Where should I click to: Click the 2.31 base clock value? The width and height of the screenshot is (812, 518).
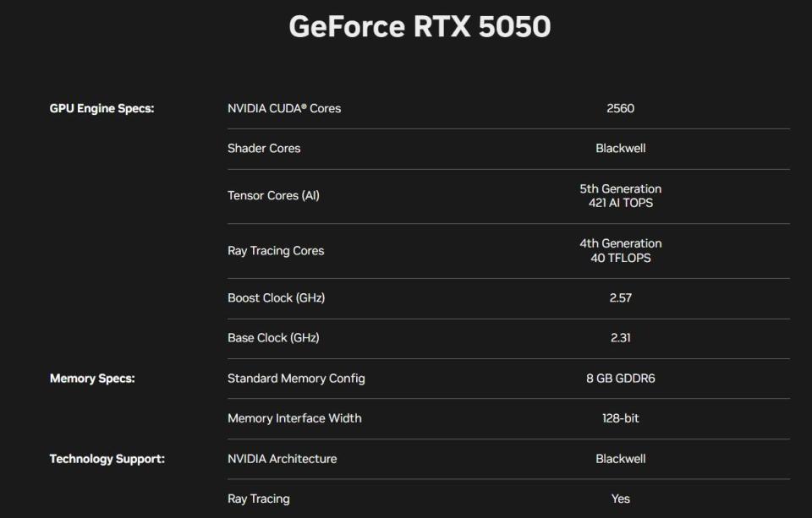tap(620, 338)
